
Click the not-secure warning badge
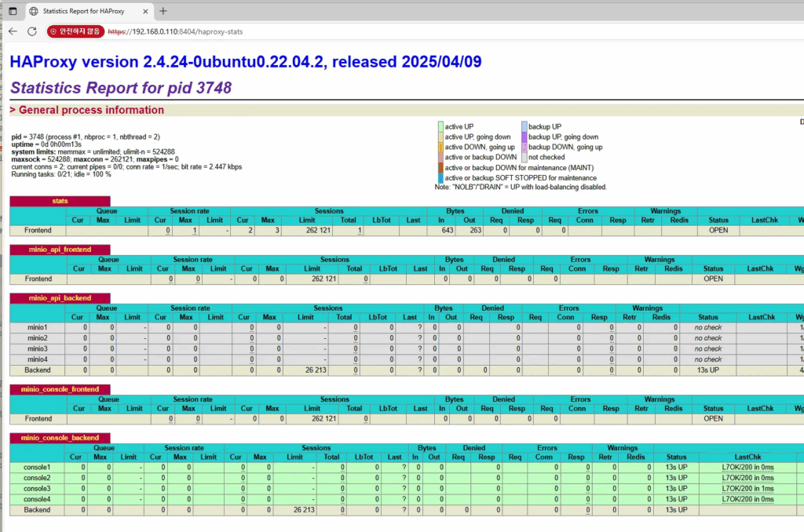click(75, 31)
